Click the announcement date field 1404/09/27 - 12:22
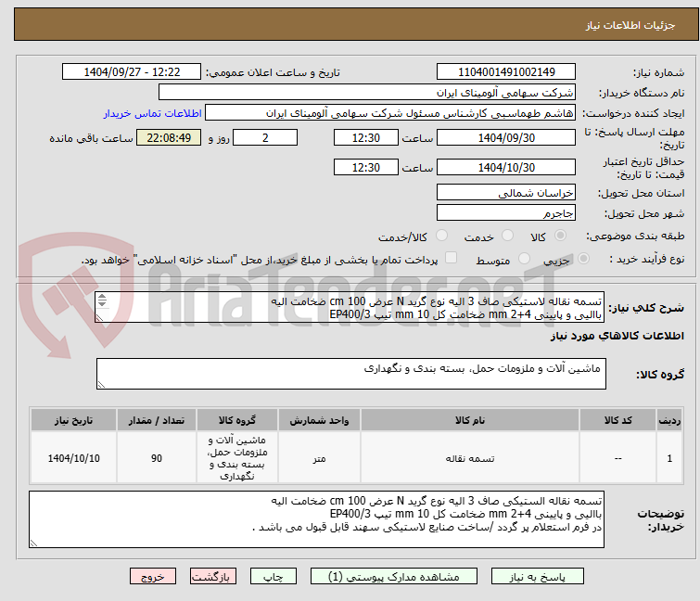 132,72
